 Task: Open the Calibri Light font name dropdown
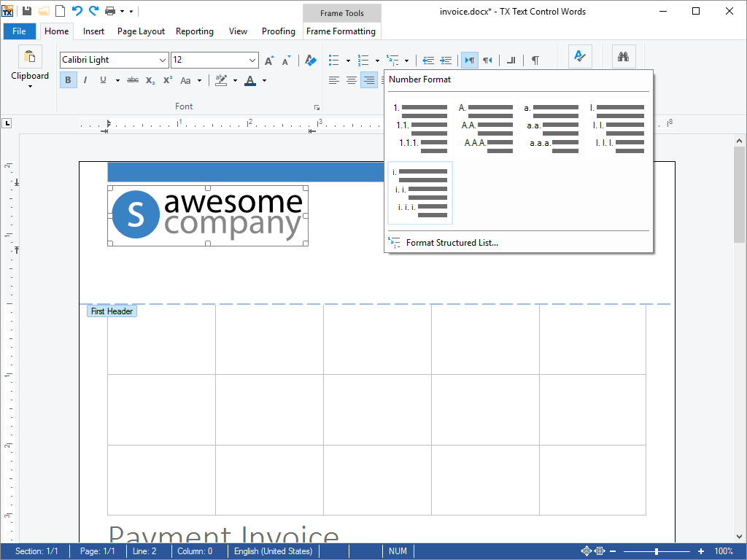click(162, 60)
